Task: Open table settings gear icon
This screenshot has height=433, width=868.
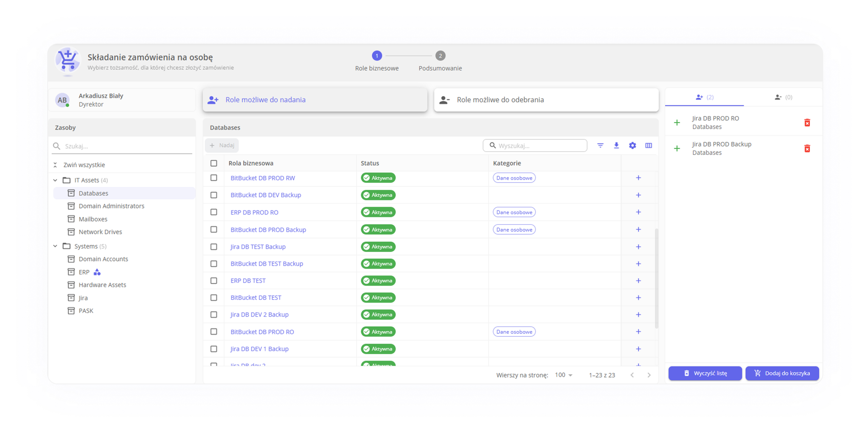Action: 632,146
